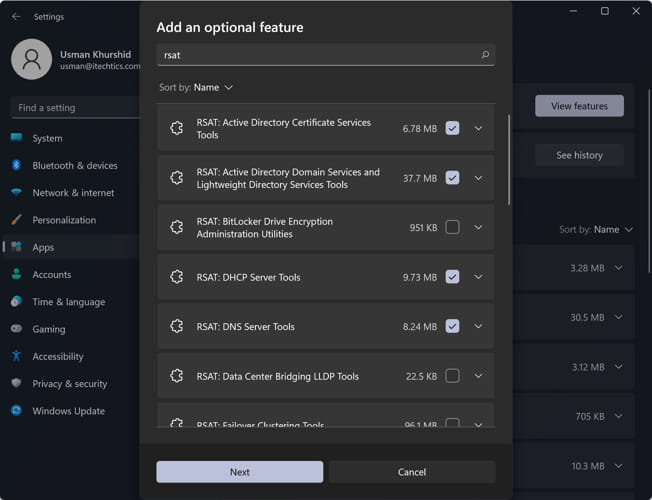652x500 pixels.
Task: Click the back arrow in Settings
Action: tap(16, 17)
